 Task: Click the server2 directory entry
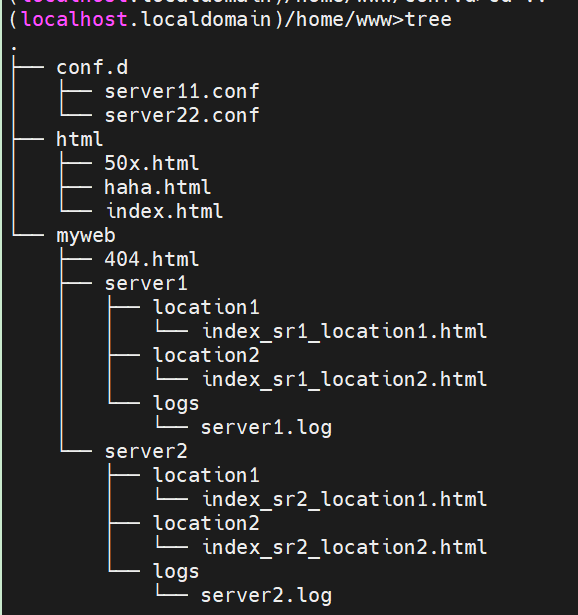click(146, 451)
